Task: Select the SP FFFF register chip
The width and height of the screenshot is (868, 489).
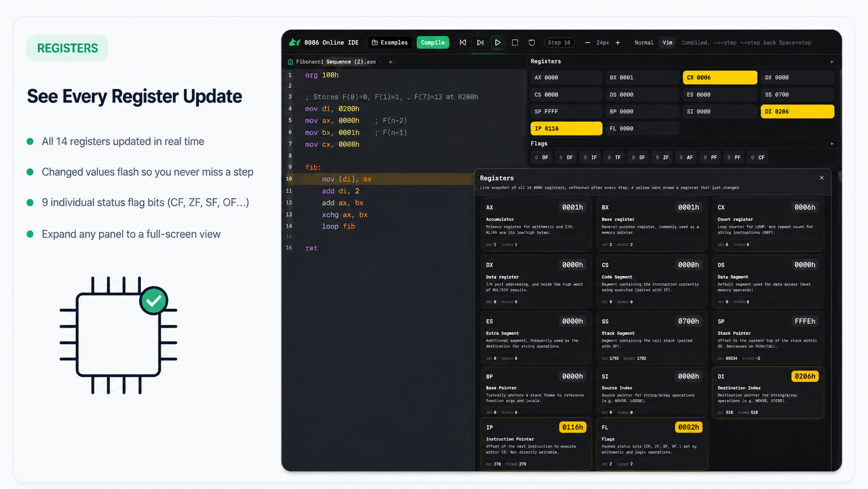Action: 566,111
